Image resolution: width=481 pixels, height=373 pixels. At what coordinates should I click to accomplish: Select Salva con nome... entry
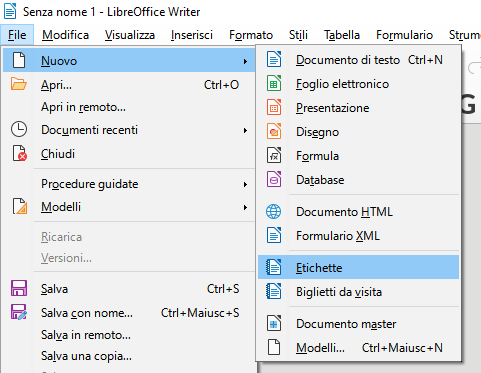tap(129, 313)
